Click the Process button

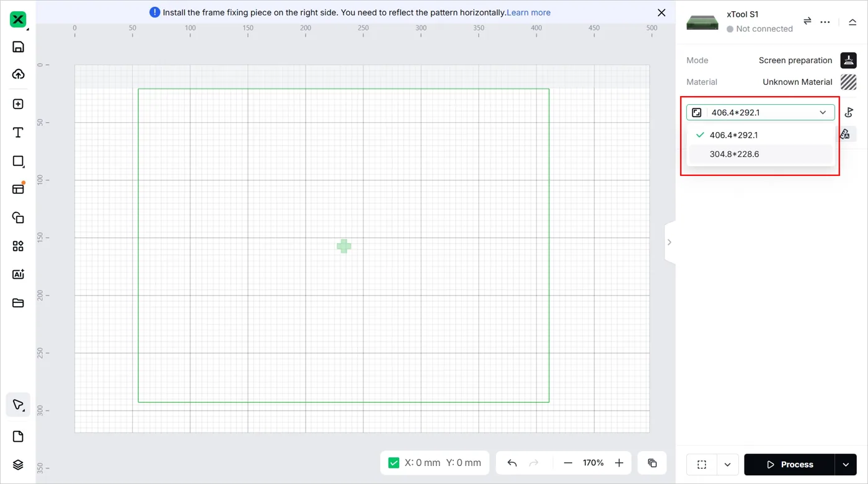pos(790,464)
